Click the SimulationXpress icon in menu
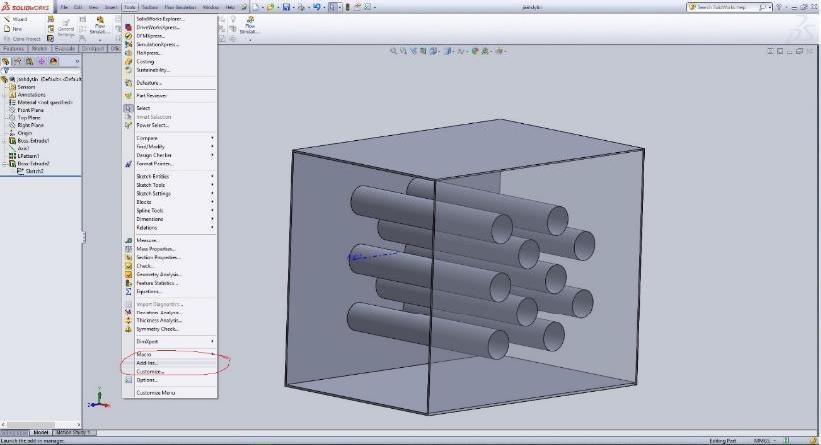Viewport: 821px width, 445px height. click(x=128, y=44)
